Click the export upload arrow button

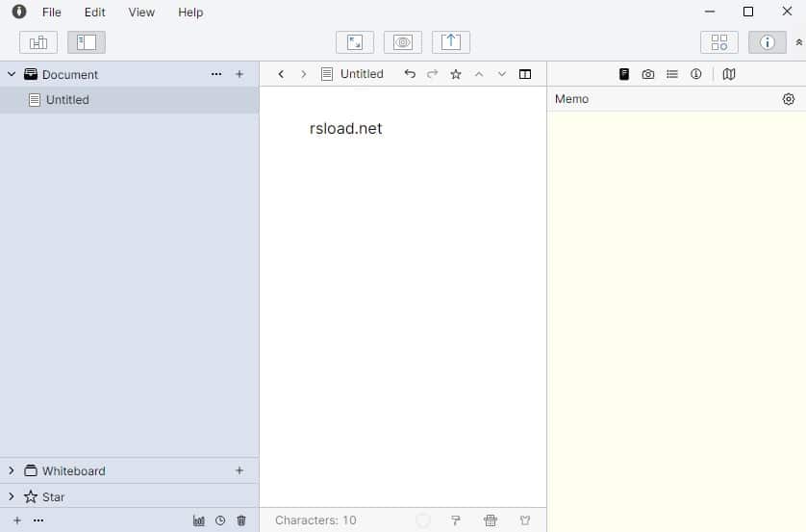point(451,42)
